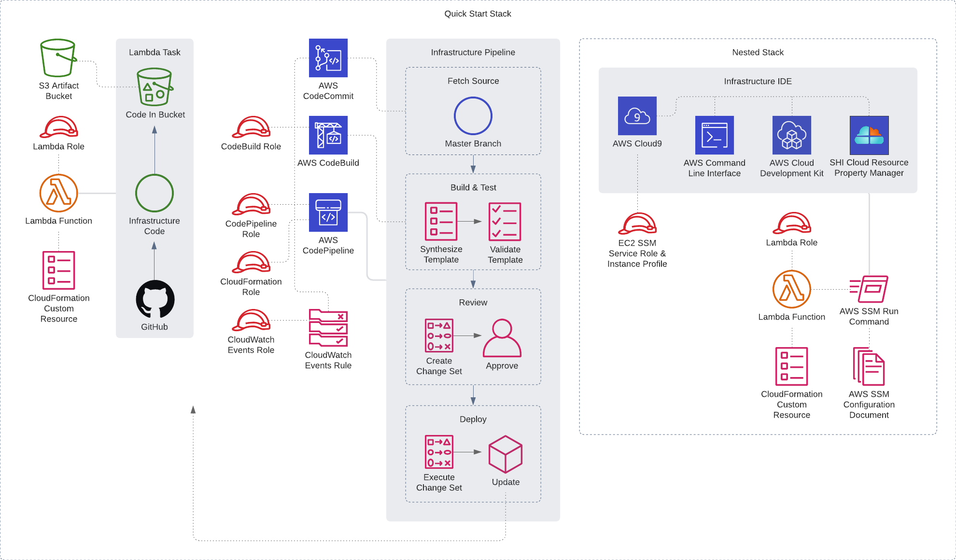
Task: Click the S3 Artifact Bucket icon
Action: pyautogui.click(x=58, y=58)
